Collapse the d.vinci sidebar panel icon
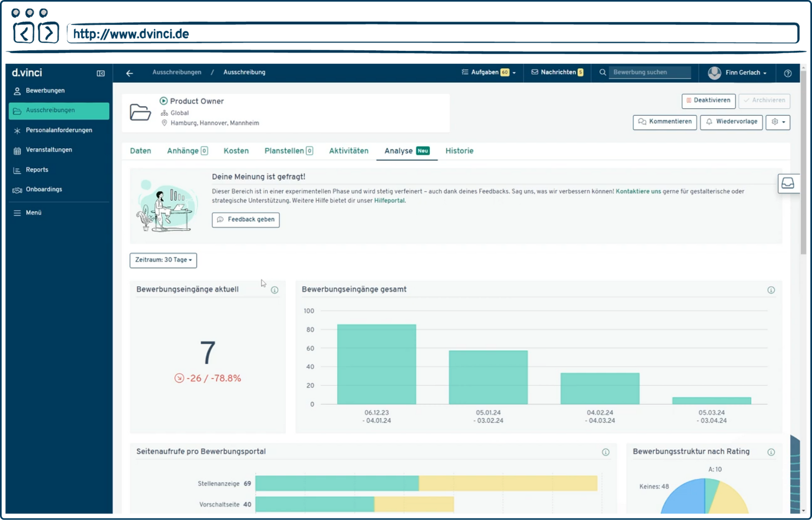812x520 pixels. pyautogui.click(x=101, y=73)
